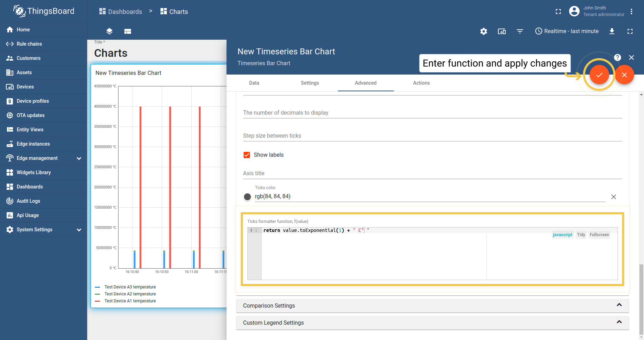
Task: Click the Tidy button in code editor
Action: (581, 235)
